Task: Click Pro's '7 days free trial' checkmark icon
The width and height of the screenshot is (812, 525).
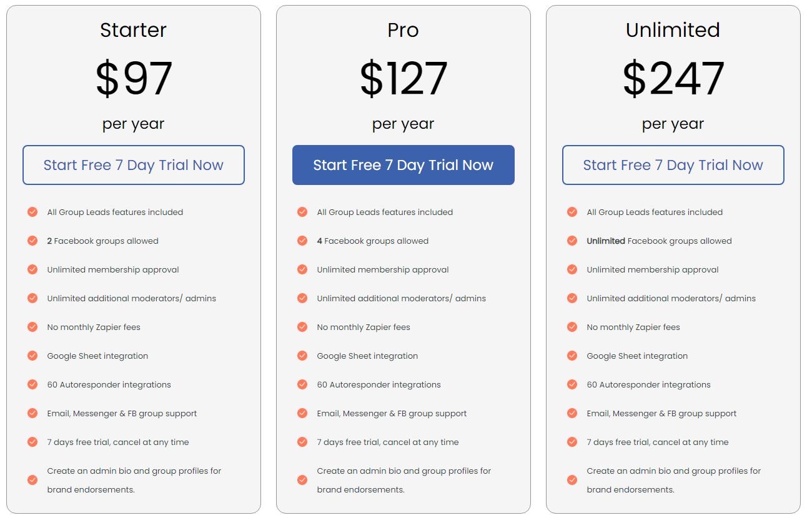Action: (302, 442)
